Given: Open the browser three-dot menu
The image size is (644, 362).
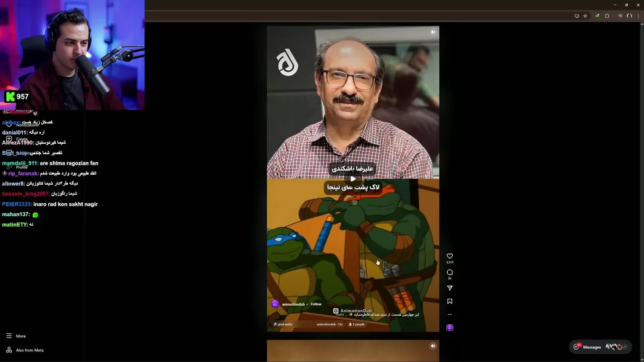Looking at the screenshot, I should 638,16.
